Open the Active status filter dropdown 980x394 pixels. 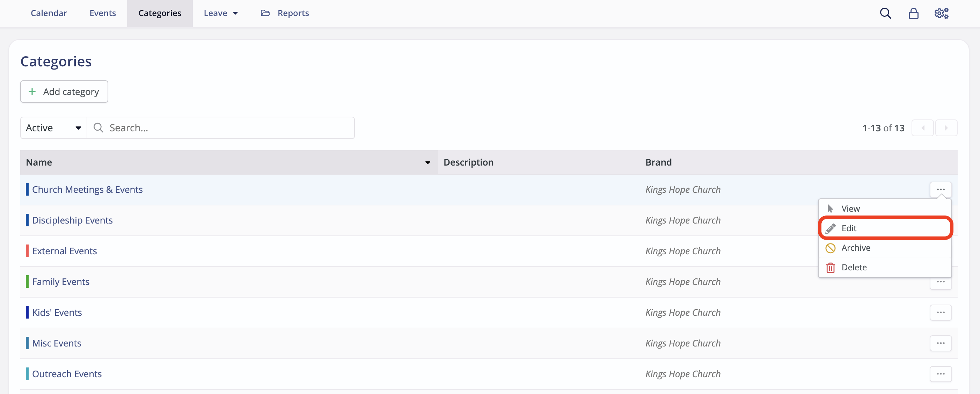click(53, 127)
